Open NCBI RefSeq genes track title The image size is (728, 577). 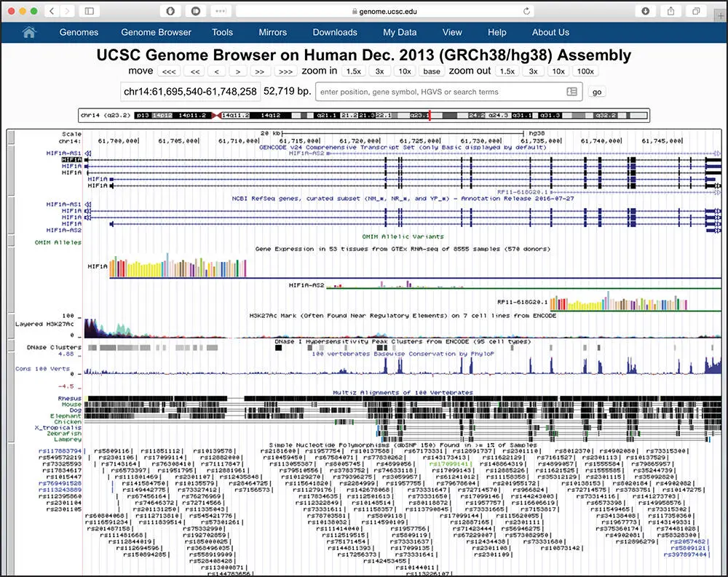pos(403,198)
